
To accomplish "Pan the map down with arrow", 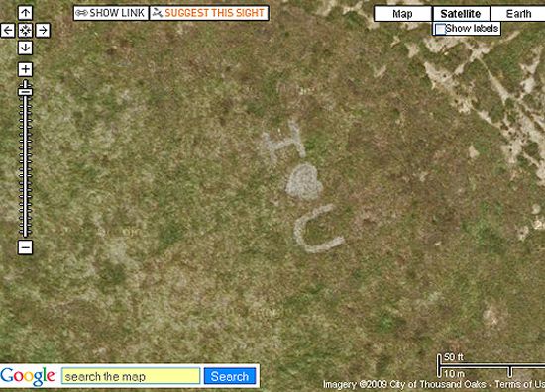I will click(x=25, y=48).
